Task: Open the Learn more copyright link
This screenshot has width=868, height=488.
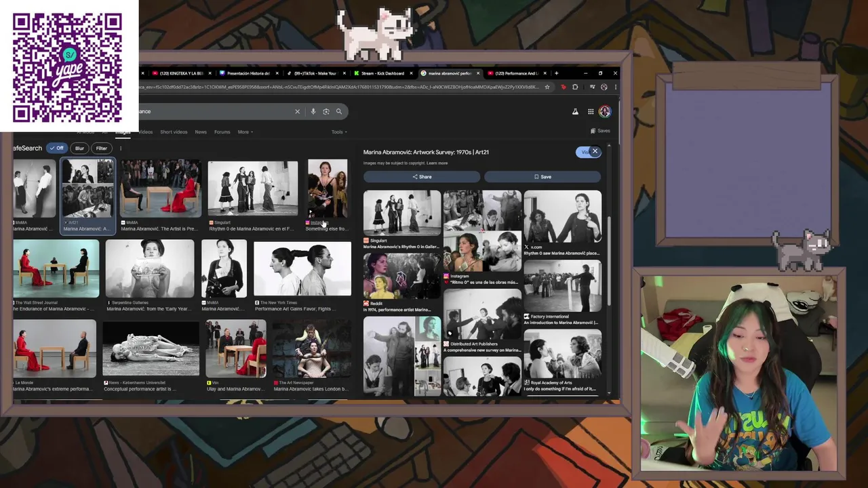Action: coord(437,163)
